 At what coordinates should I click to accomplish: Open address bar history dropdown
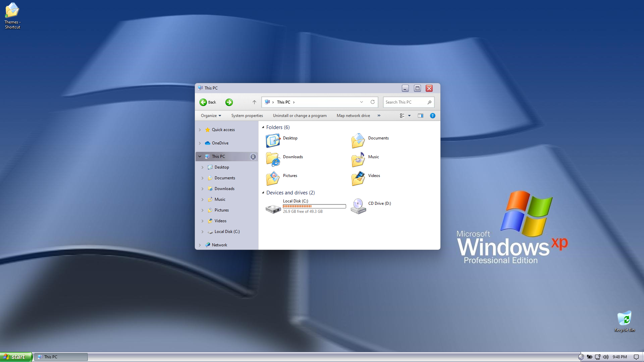[x=362, y=102]
